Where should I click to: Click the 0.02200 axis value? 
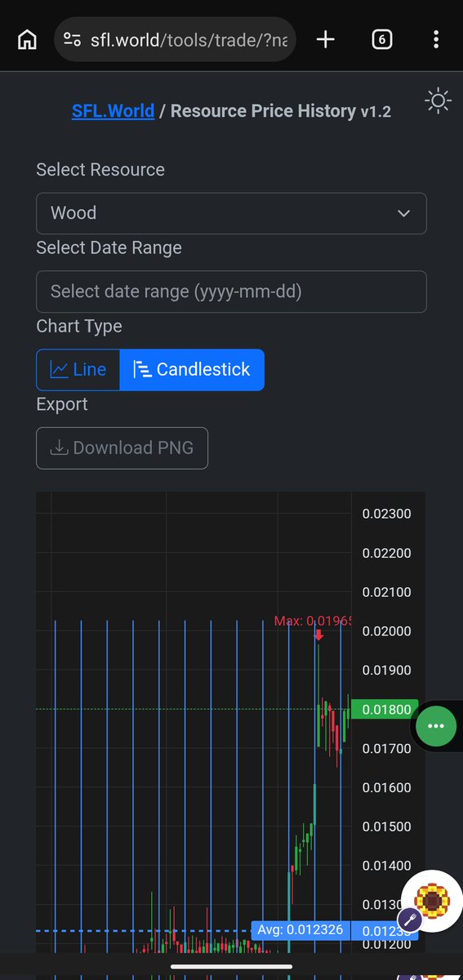click(386, 554)
